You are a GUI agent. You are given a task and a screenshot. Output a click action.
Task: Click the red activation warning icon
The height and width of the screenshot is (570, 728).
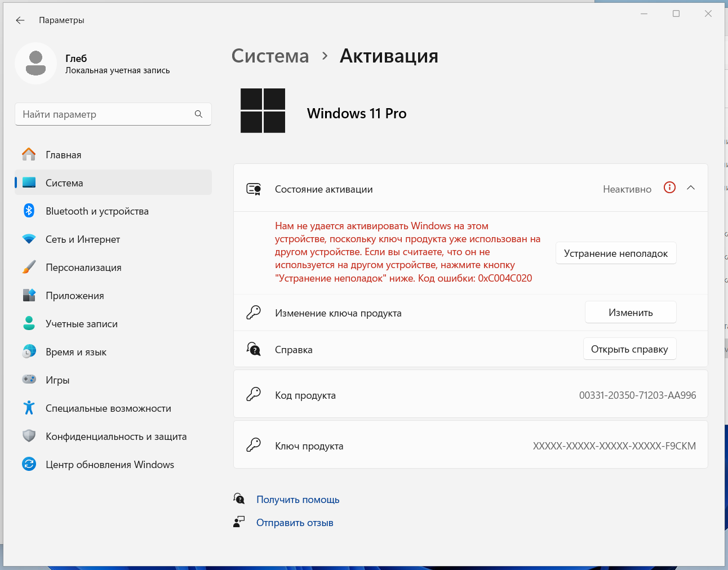tap(669, 188)
